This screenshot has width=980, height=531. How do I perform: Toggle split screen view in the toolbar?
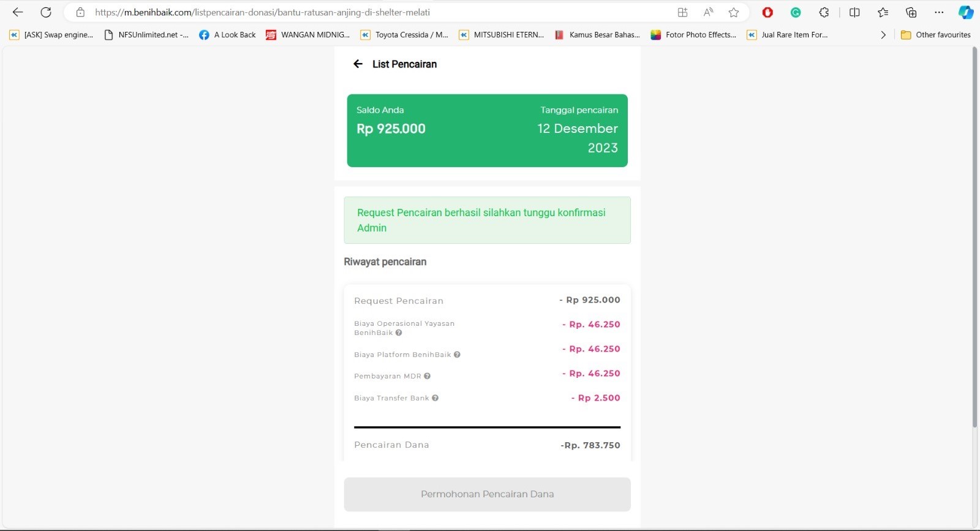[x=854, y=12]
